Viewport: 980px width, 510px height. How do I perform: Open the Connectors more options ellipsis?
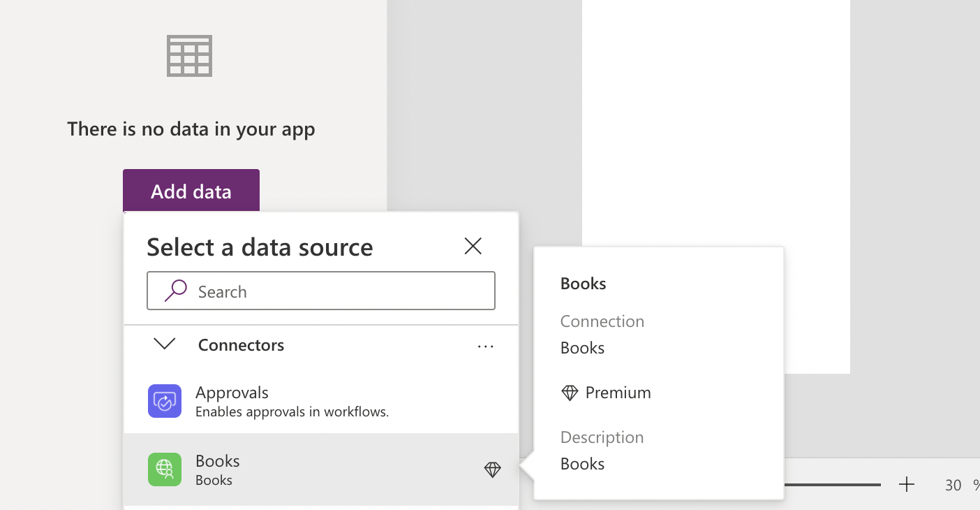pos(486,346)
